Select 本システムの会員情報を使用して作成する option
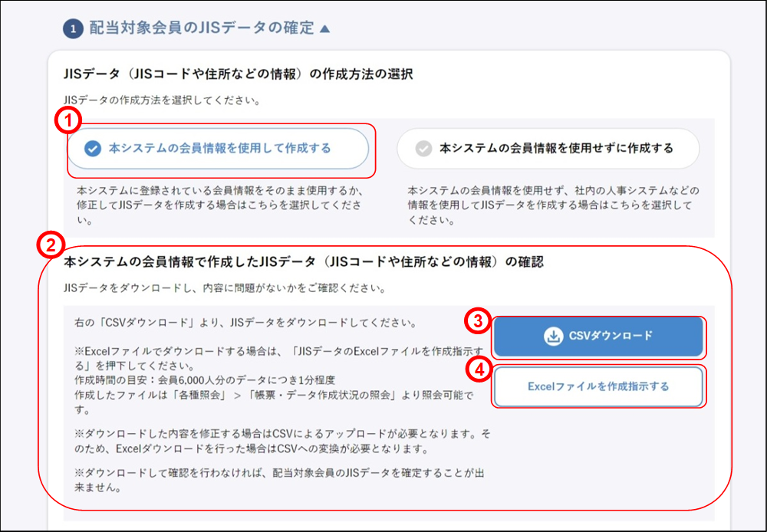The width and height of the screenshot is (767, 532). click(x=218, y=149)
